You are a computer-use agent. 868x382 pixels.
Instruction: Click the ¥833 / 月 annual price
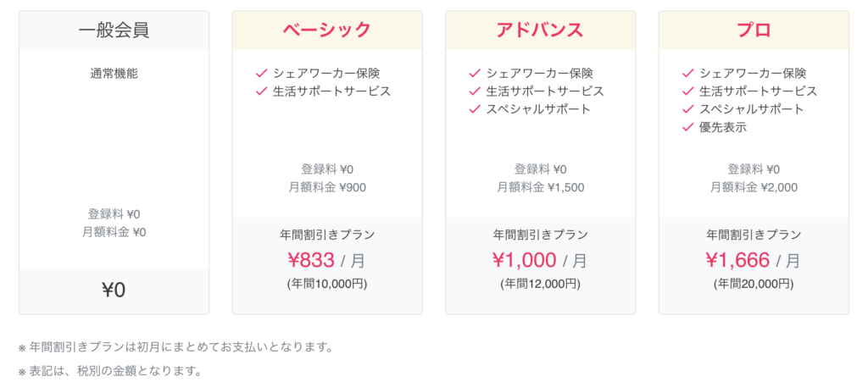[327, 260]
